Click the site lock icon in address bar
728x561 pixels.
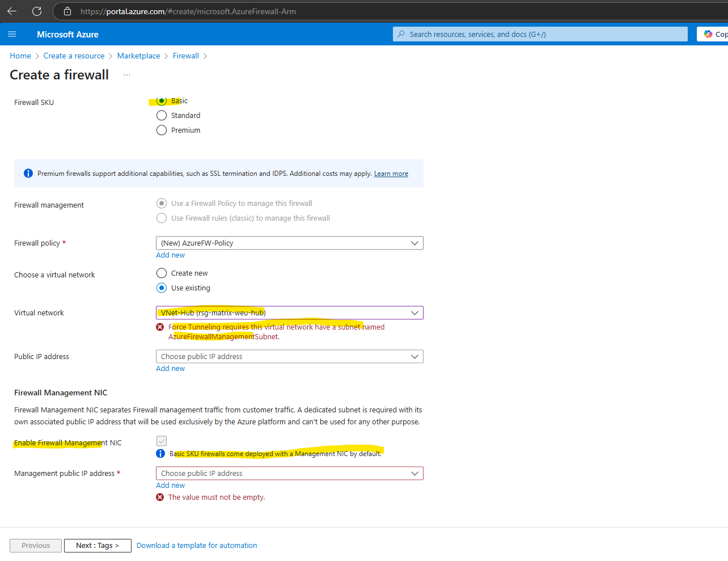67,11
